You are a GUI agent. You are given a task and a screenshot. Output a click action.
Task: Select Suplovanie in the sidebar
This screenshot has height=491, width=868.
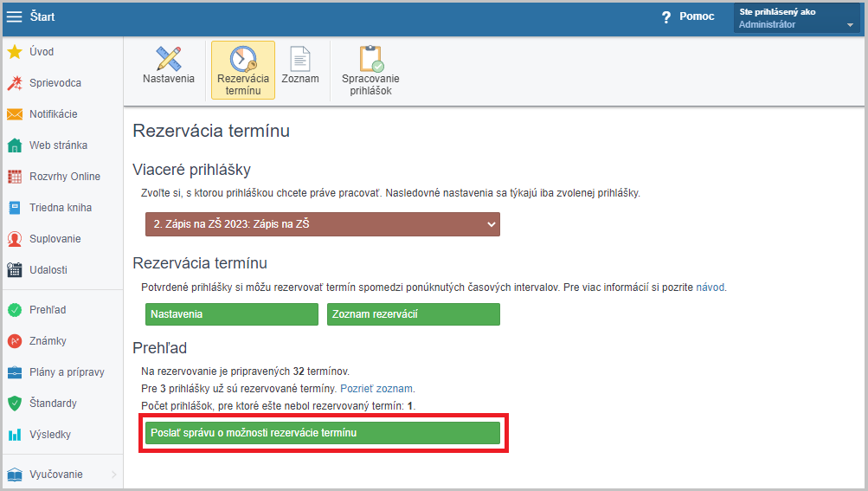tap(55, 239)
